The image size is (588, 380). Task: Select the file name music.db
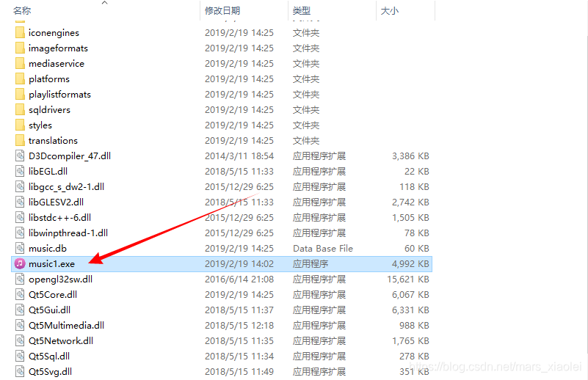pyautogui.click(x=48, y=249)
